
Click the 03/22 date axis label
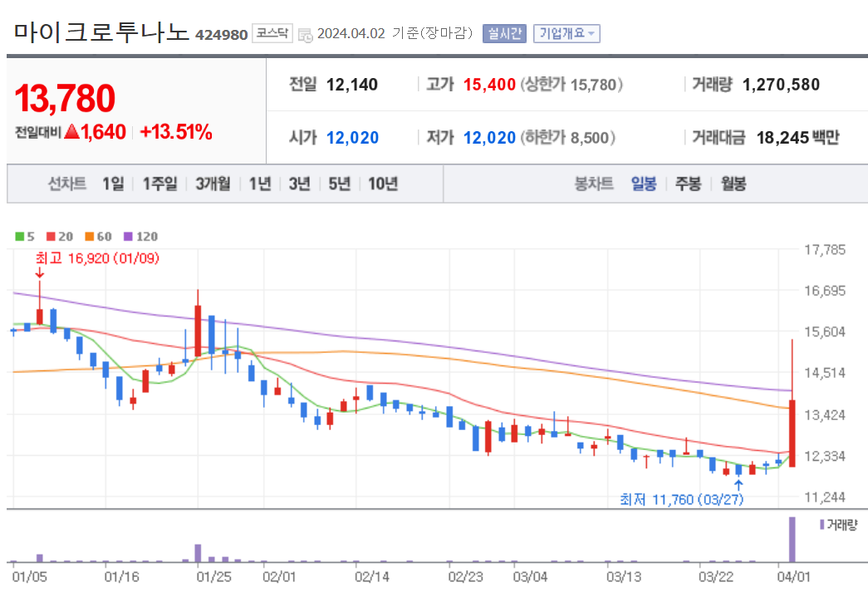click(x=716, y=577)
